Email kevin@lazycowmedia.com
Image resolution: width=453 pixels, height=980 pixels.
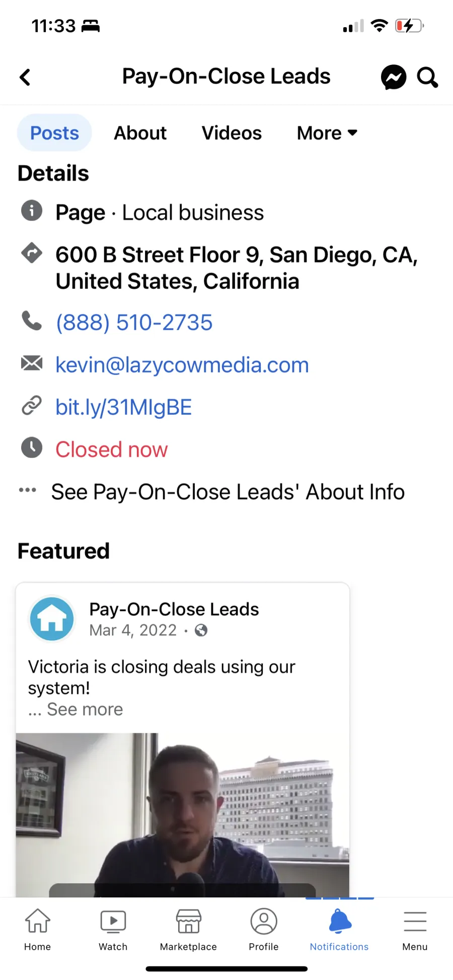[182, 364]
